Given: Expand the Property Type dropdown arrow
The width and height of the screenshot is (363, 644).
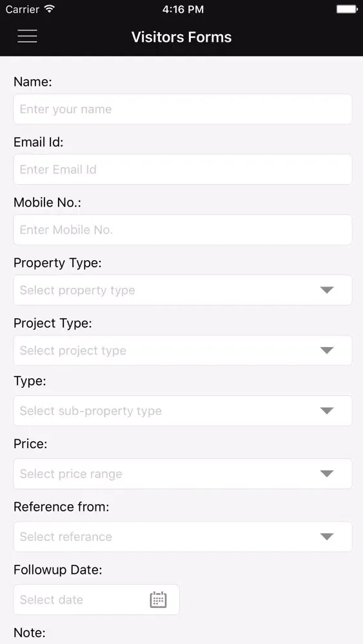Looking at the screenshot, I should point(327,290).
